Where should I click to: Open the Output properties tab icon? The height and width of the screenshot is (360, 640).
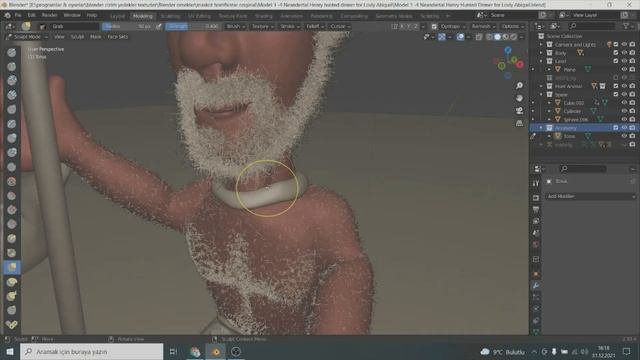click(536, 209)
